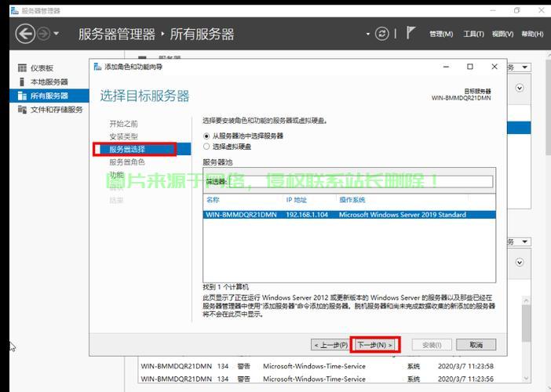Viewport: 551px width, 392px height.
Task: Restore the Server Manager main window
Action: point(517,10)
